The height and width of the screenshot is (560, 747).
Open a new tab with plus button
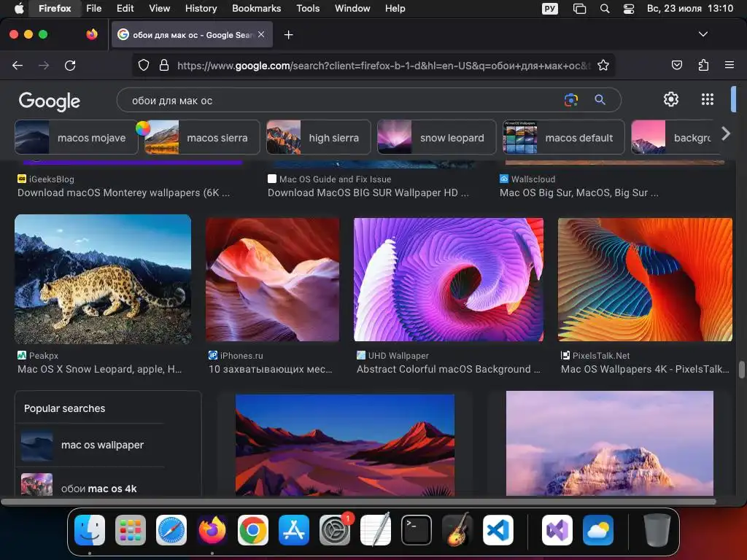[288, 35]
